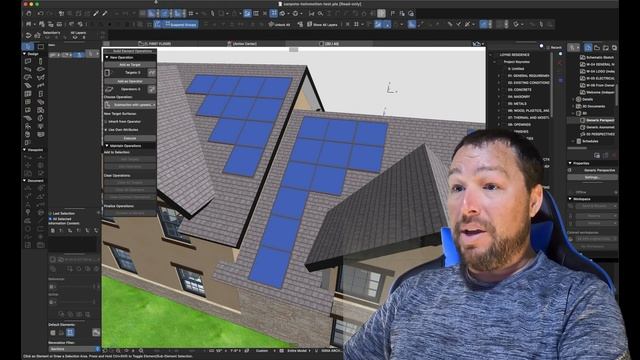Switch to the Action Center tab
The image size is (640, 360).
click(242, 43)
